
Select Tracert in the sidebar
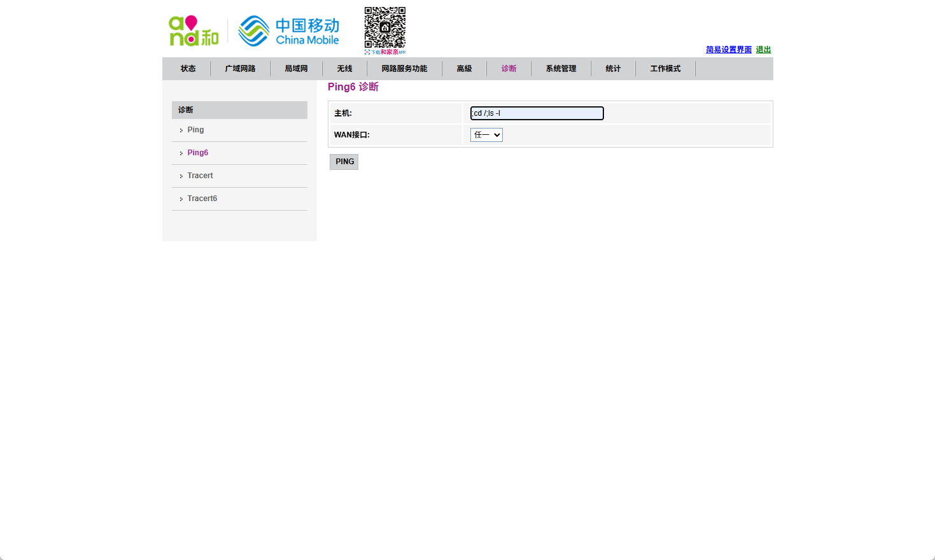pos(200,176)
